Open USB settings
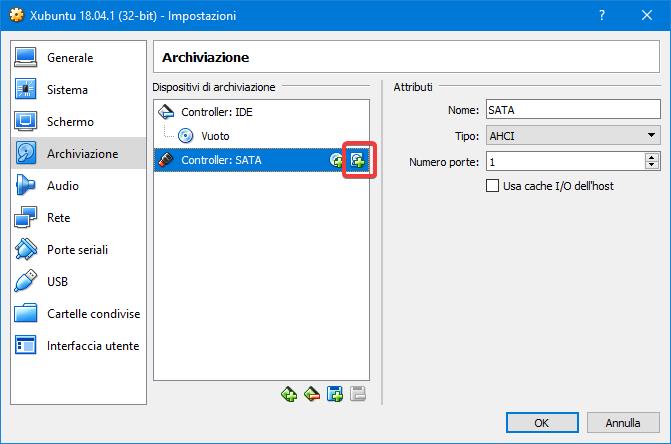Viewport: 671px width, 444px height. (x=78, y=281)
